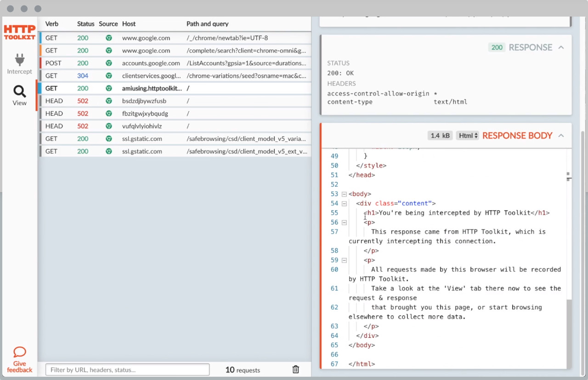Open the Intercept page
The height and width of the screenshot is (380, 588).
[19, 64]
